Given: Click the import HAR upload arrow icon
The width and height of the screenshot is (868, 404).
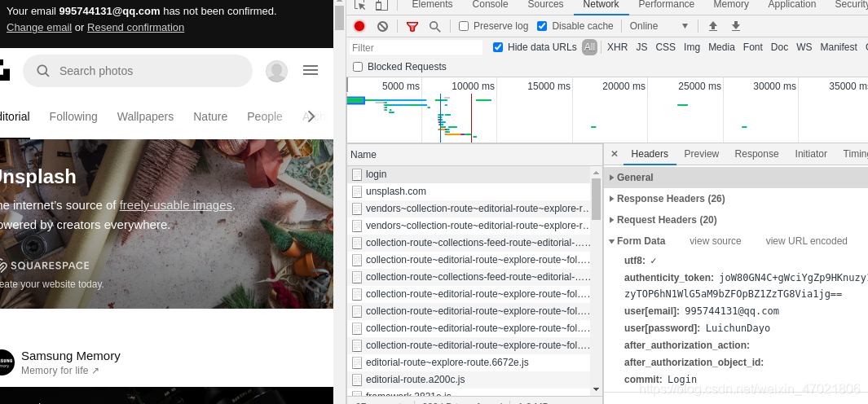Looking at the screenshot, I should (713, 26).
